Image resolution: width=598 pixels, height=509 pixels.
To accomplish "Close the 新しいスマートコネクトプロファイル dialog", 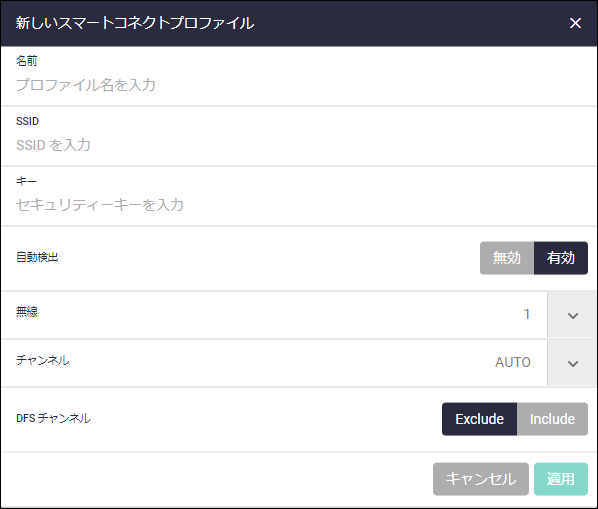I will tap(575, 23).
